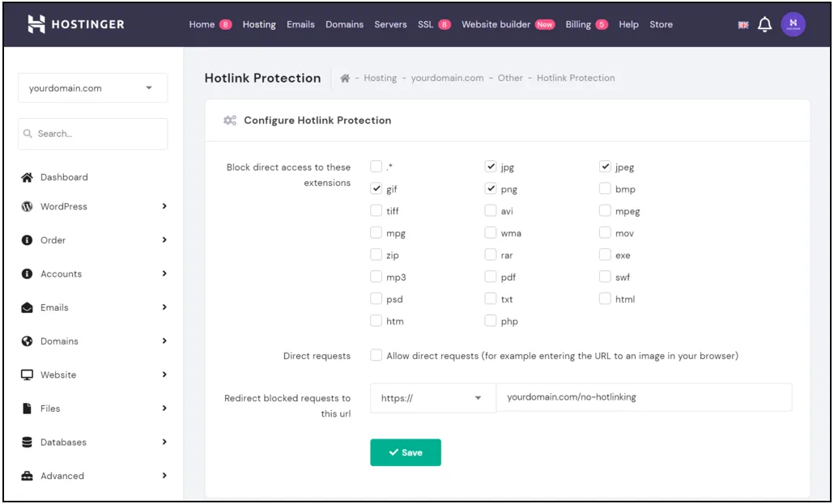Expand the Domains sidebar section
The height and width of the screenshot is (504, 834).
tap(164, 341)
